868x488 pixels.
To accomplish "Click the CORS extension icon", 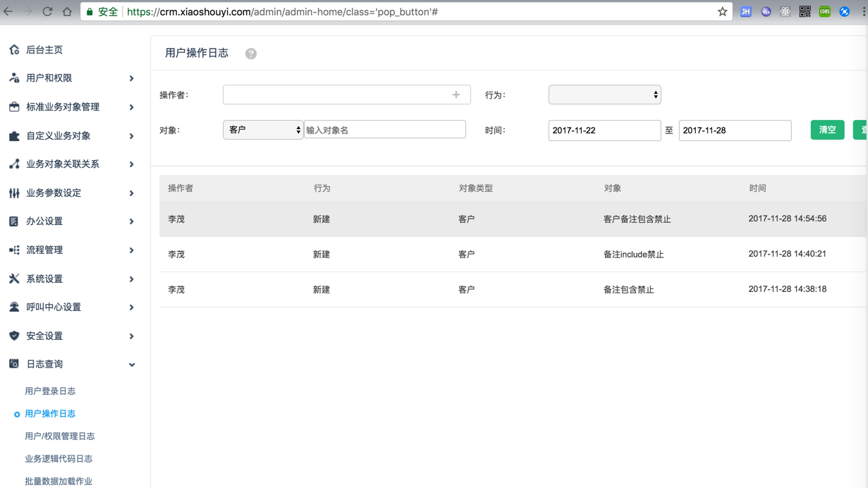I will (x=824, y=12).
